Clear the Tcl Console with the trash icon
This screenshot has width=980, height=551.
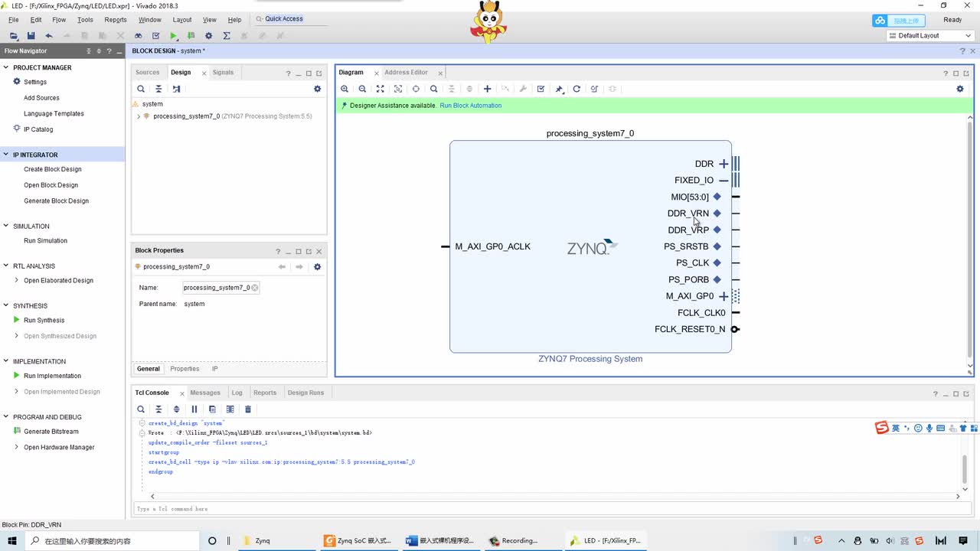[247, 409]
